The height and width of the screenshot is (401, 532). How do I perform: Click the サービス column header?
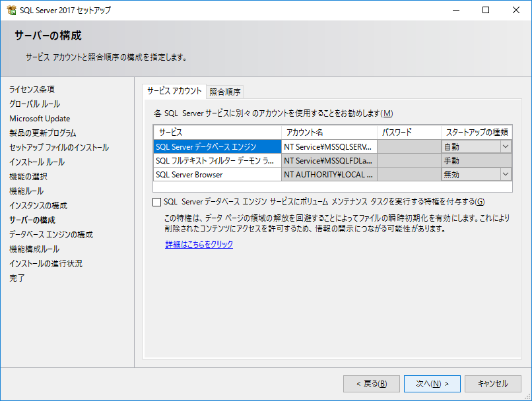tap(217, 132)
